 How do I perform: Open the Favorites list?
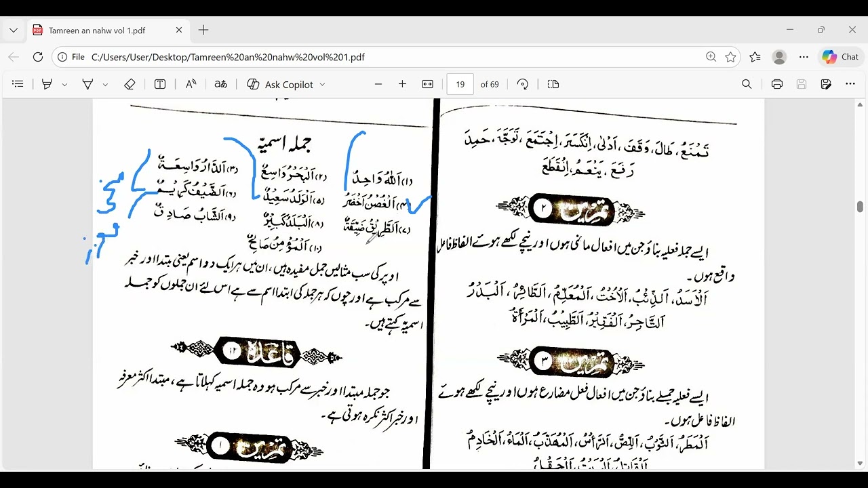coord(755,57)
